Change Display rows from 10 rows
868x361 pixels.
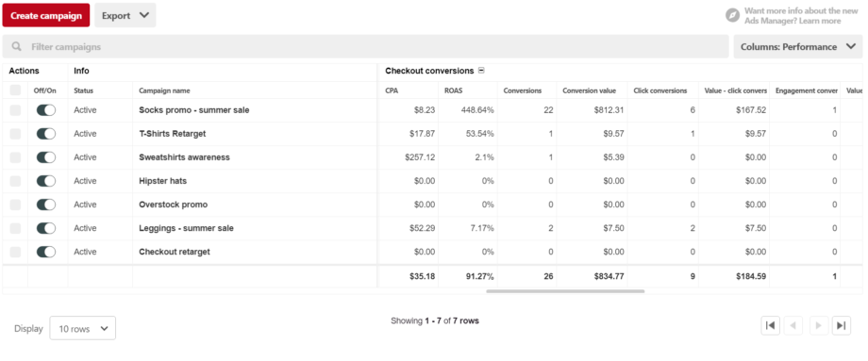coord(82,328)
